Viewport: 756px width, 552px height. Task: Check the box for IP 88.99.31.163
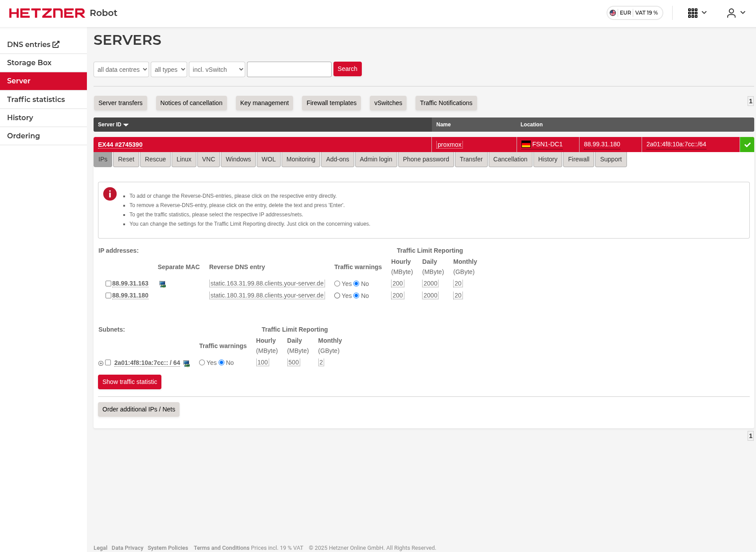(x=108, y=283)
